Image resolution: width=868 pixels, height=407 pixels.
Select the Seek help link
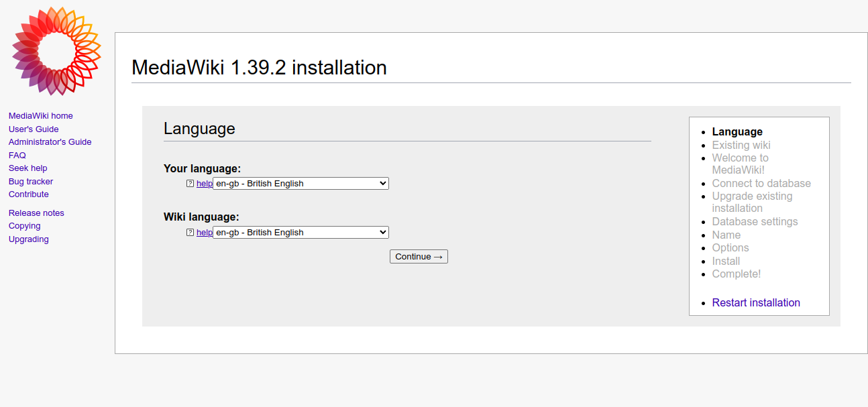(28, 168)
